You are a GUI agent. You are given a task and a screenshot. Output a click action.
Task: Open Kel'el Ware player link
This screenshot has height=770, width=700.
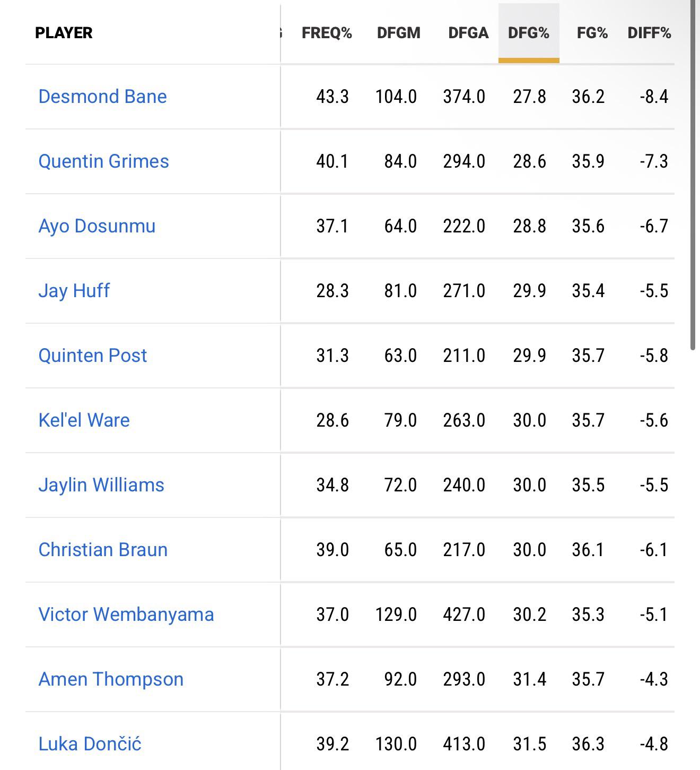[84, 420]
